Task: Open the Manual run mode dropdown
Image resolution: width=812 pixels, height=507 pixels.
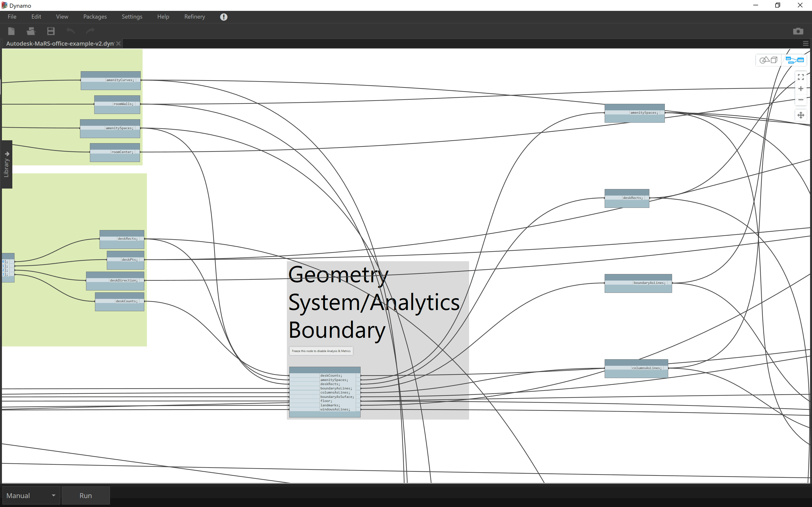Action: (31, 496)
